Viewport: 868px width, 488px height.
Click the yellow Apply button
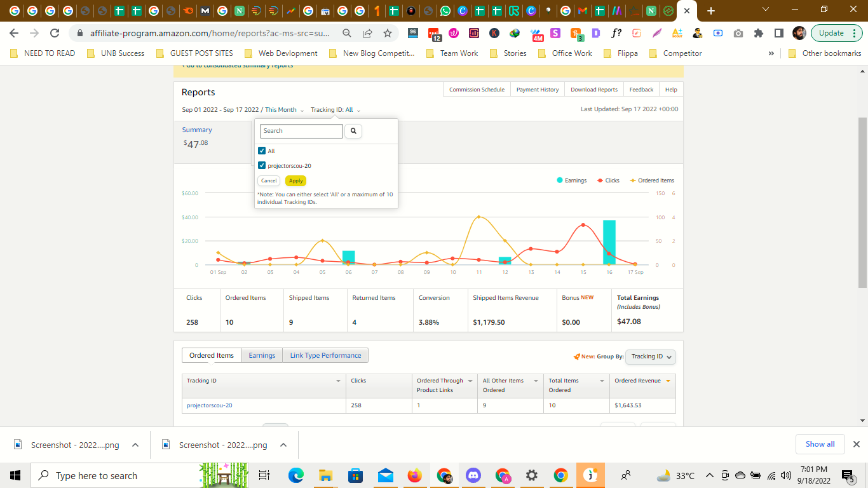coord(296,180)
